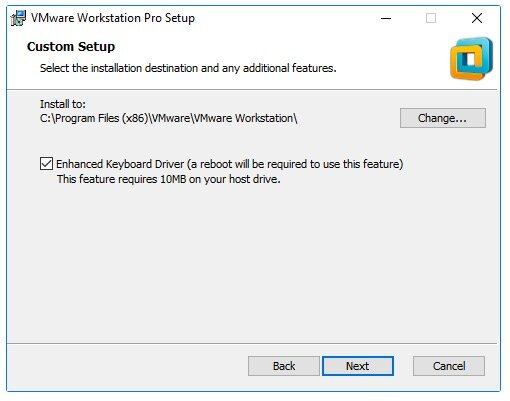
Task: Open the Change... install location dialog
Action: (443, 118)
